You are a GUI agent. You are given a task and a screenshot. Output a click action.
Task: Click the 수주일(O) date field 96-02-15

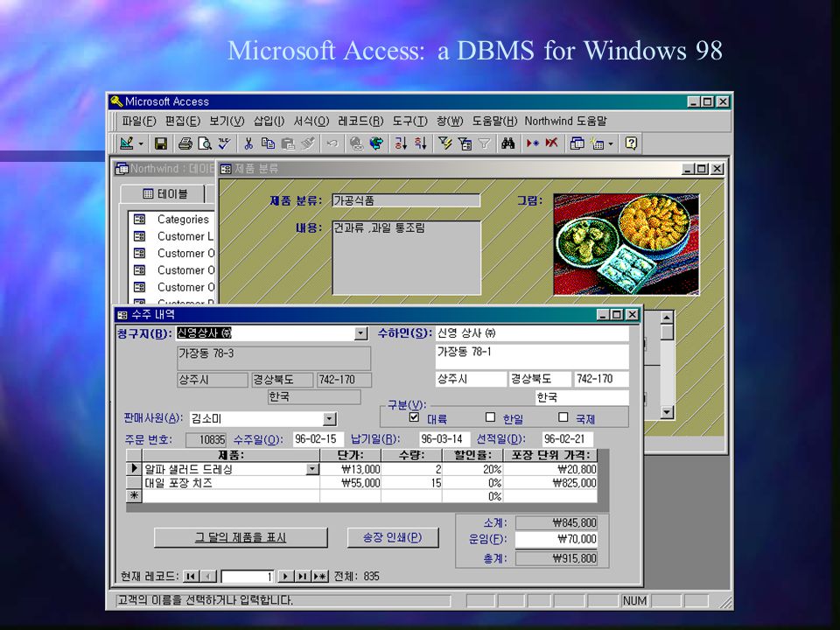pos(317,439)
